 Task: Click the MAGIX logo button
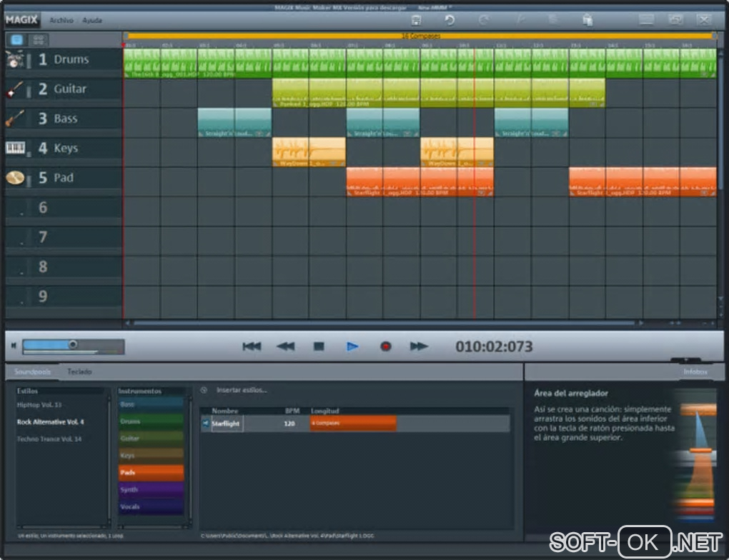21,20
